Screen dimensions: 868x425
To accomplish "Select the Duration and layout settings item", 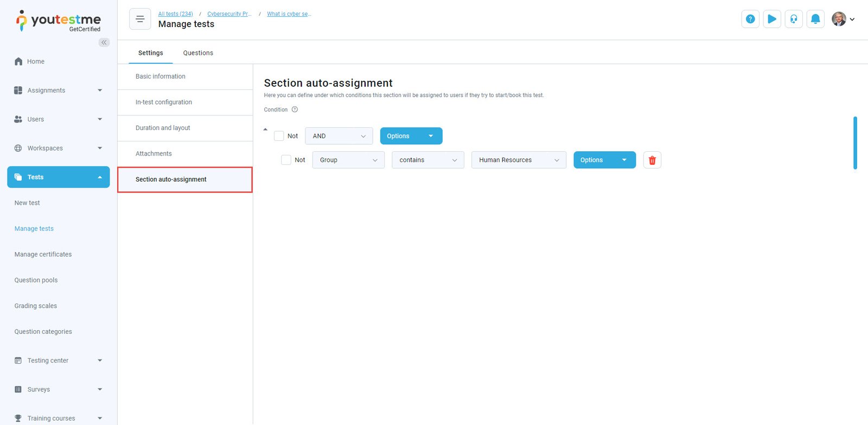I will (x=163, y=128).
